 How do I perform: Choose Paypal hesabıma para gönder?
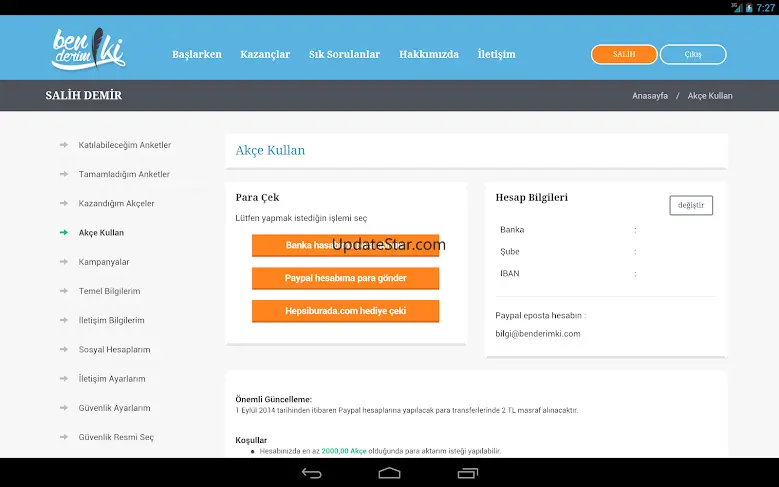(x=345, y=278)
